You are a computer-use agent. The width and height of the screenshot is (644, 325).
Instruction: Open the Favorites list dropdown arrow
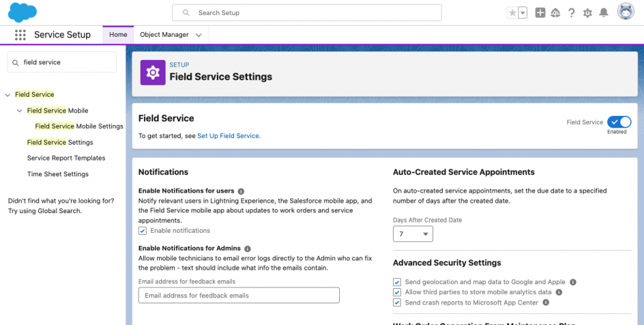[522, 12]
